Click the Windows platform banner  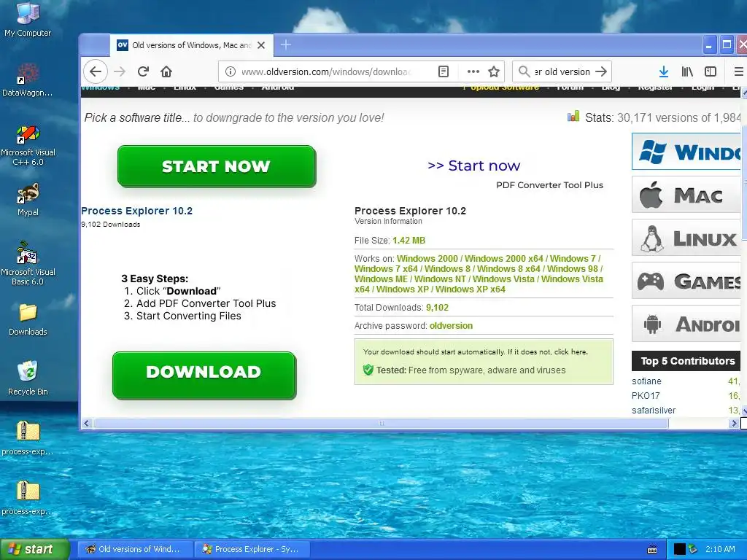tap(686, 152)
